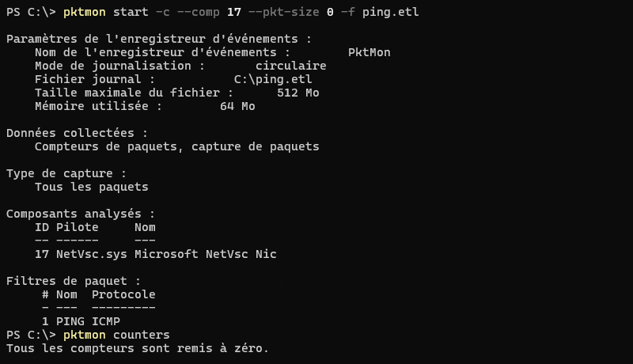Click "Microsoft NetVsc Nic" component name
633x364 pixels.
click(x=205, y=254)
